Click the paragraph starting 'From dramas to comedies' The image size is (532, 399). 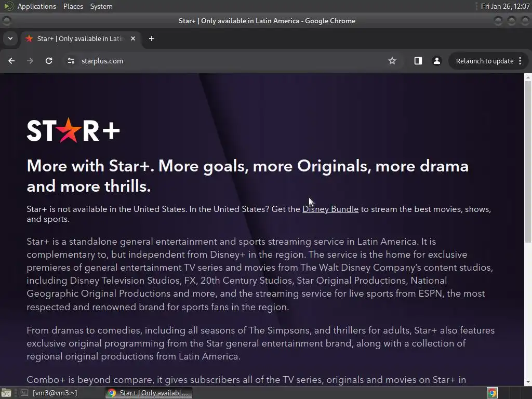[x=261, y=343]
